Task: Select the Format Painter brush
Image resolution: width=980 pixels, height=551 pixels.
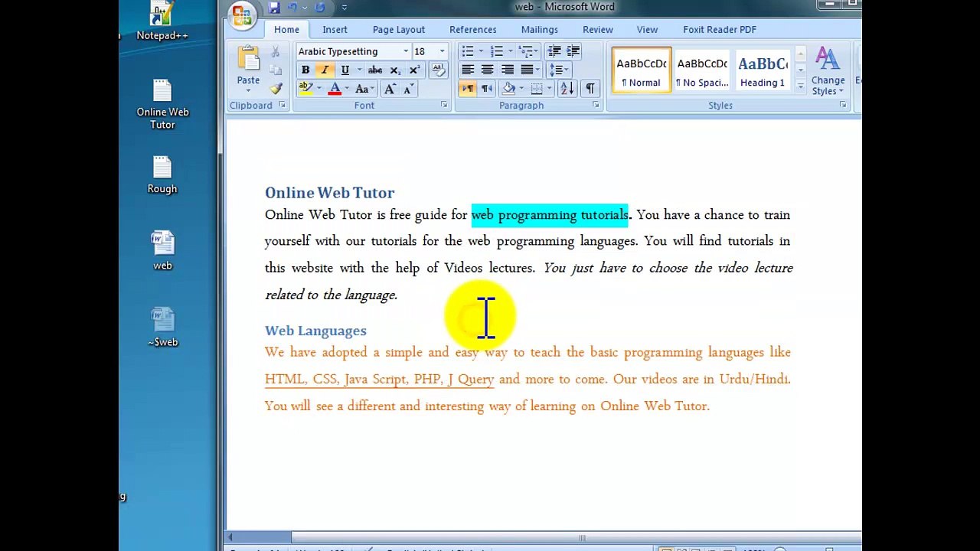Action: 276,89
